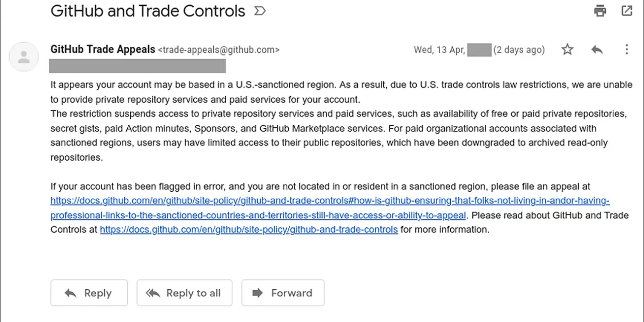Click the double-arrow icon on Reply to all
The image size is (644, 322).
click(152, 293)
